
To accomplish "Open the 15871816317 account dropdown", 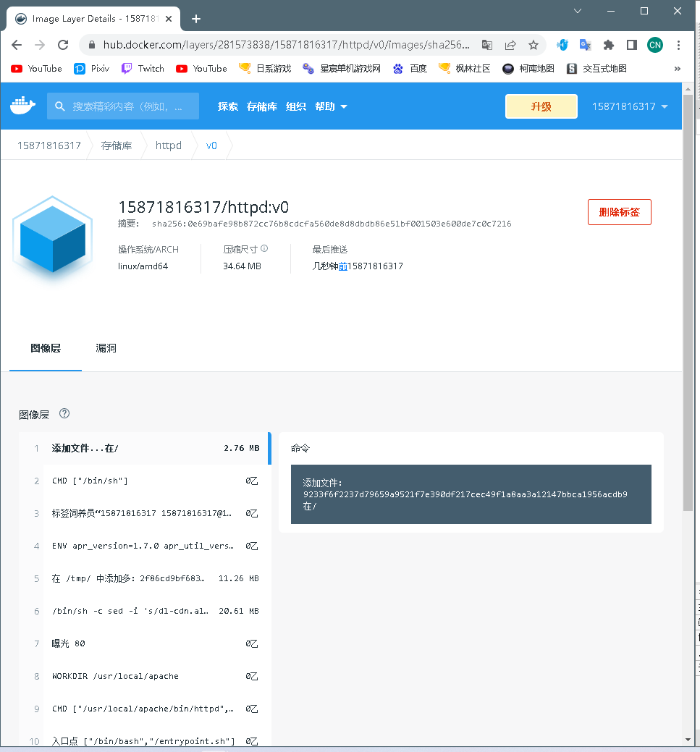I will click(x=630, y=106).
